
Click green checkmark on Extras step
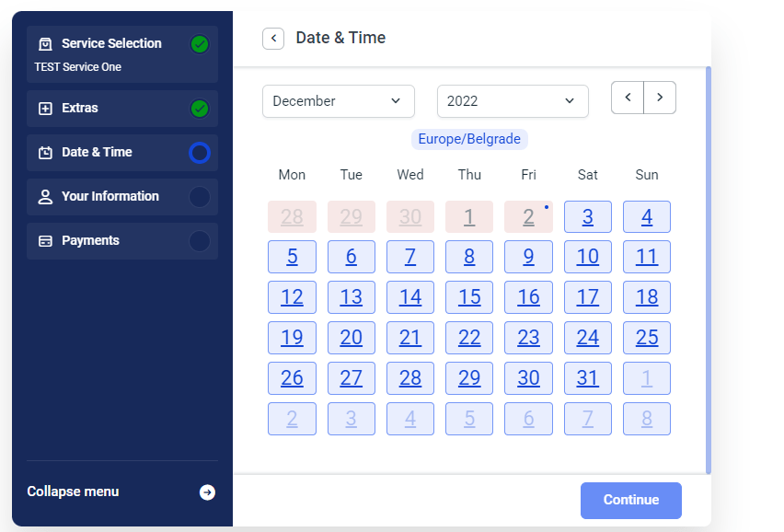[x=200, y=109]
